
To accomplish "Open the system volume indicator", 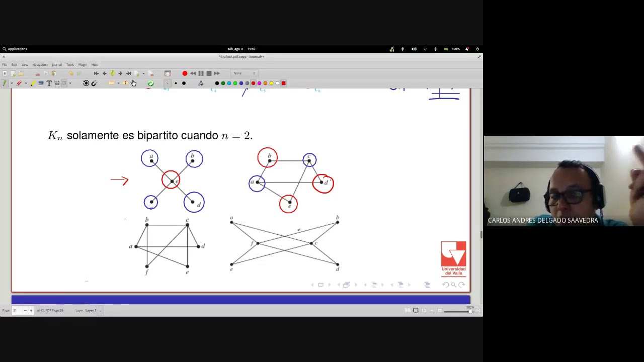I will [x=414, y=49].
